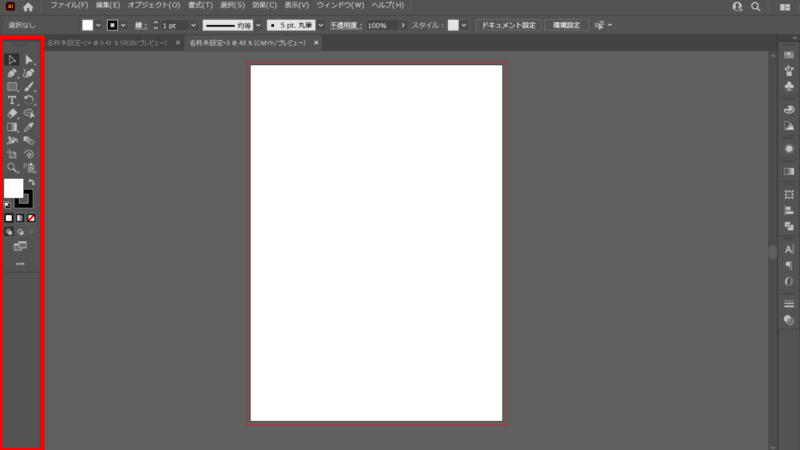This screenshot has width=800, height=450.
Task: Open the stroke weight 1 pt dropdown
Action: [193, 25]
